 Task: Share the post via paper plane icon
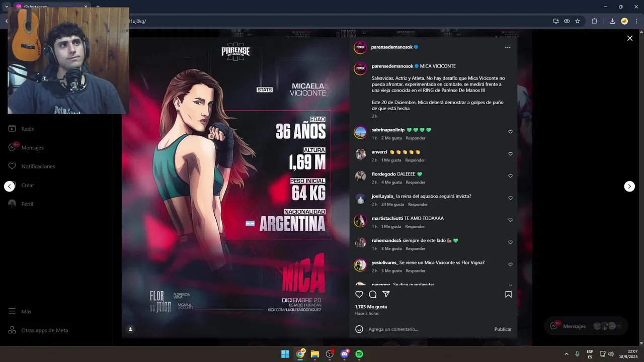(x=386, y=294)
